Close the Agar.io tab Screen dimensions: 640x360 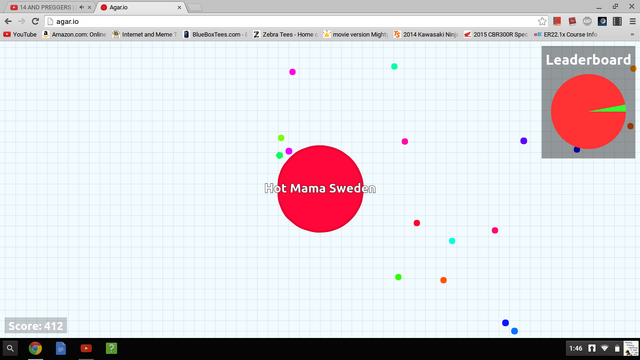point(179,7)
